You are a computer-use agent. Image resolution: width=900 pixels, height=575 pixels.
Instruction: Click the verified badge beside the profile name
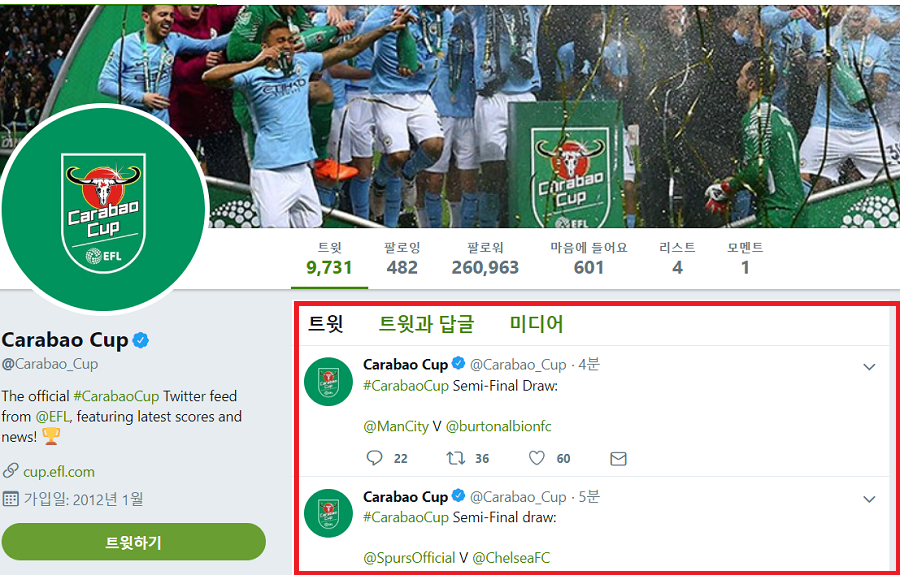click(x=141, y=340)
